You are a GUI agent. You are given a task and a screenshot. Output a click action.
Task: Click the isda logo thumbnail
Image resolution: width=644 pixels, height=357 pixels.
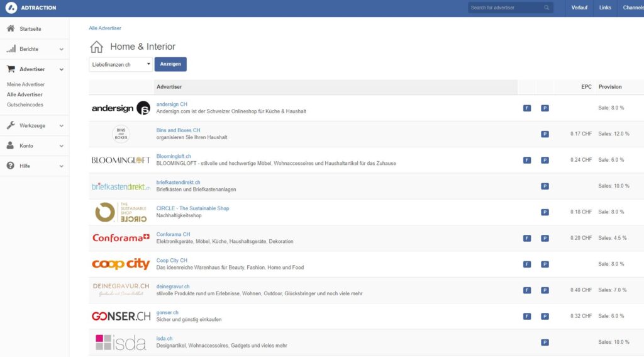click(x=121, y=342)
